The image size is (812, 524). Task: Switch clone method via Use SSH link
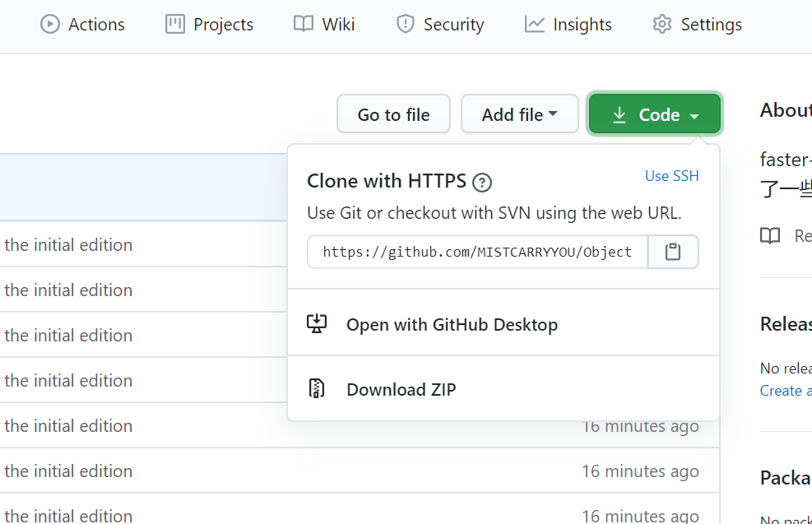point(672,176)
